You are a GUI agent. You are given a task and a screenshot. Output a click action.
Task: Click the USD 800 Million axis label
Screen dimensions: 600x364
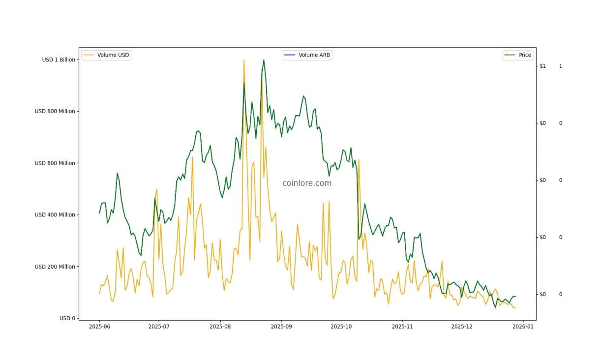[x=55, y=111]
